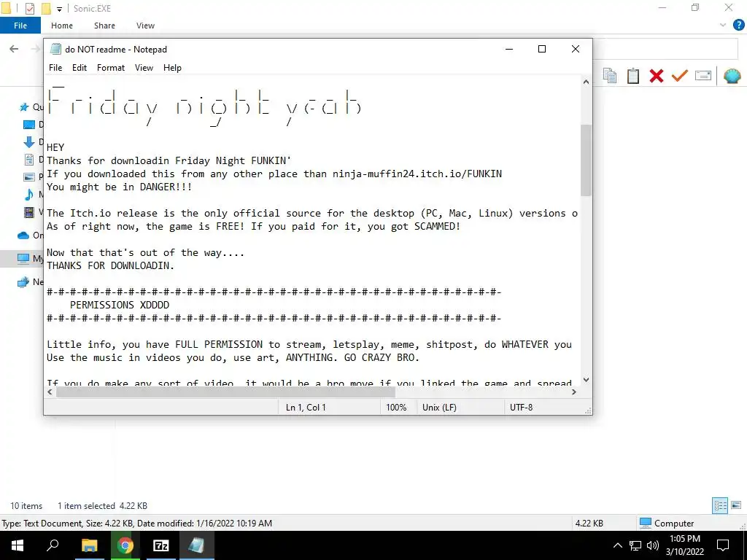Select the Network icon in sidebar

pyautogui.click(x=23, y=282)
